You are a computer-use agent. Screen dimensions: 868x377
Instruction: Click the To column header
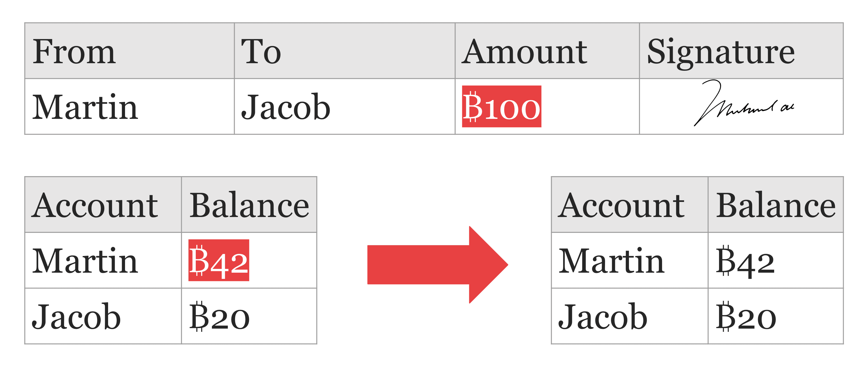[x=261, y=52]
